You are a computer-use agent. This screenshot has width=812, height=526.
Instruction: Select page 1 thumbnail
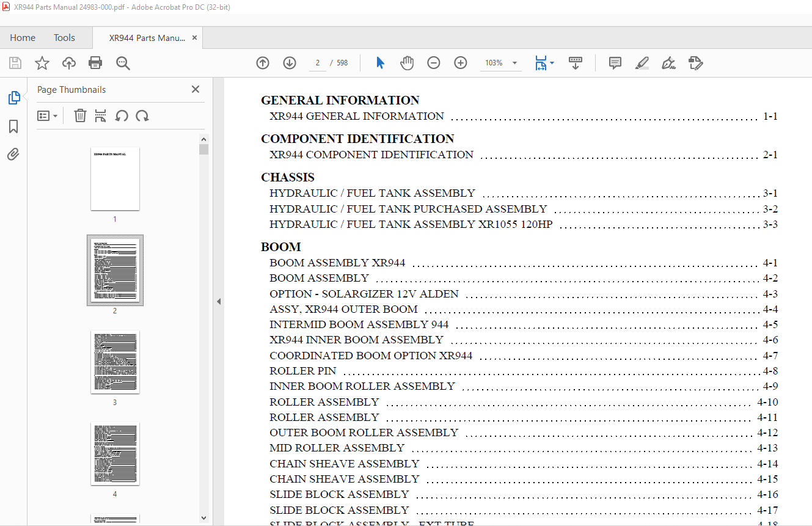[115, 179]
